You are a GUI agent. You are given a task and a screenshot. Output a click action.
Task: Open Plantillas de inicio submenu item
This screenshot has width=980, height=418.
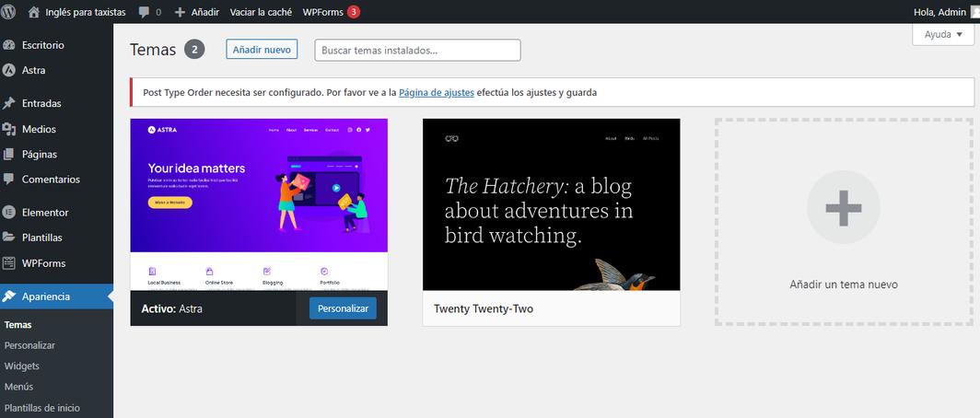(x=41, y=407)
